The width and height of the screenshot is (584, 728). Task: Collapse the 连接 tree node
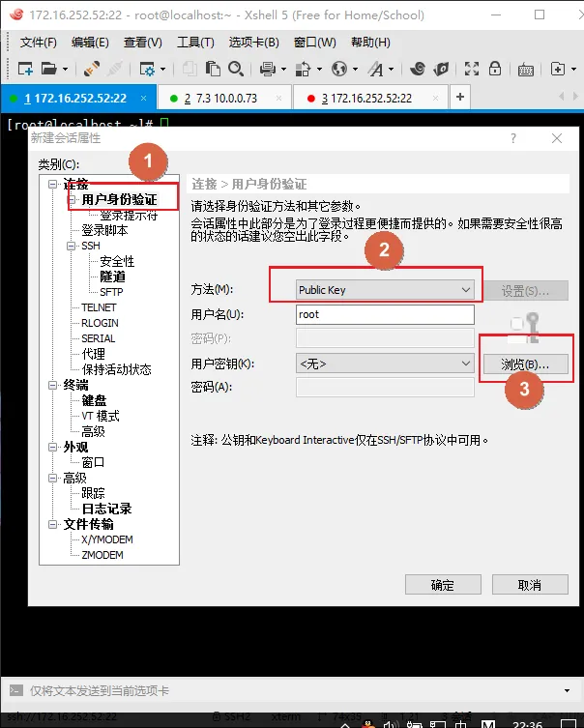coord(53,185)
